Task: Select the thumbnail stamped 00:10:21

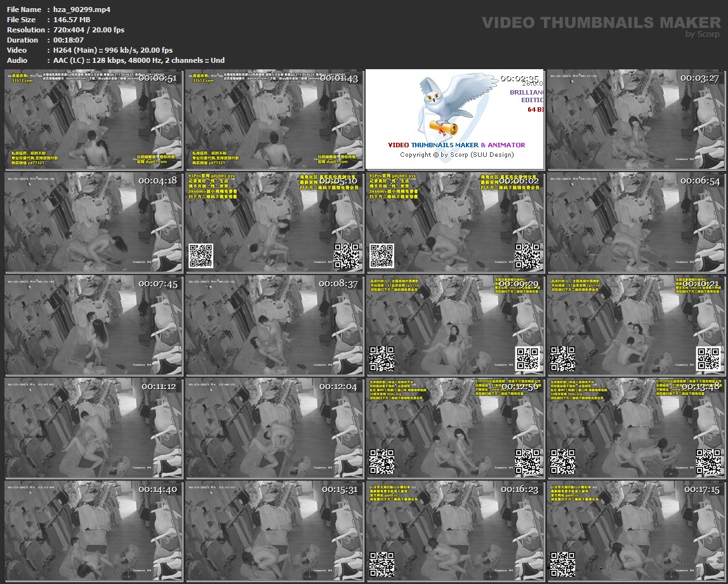Action: coord(635,326)
